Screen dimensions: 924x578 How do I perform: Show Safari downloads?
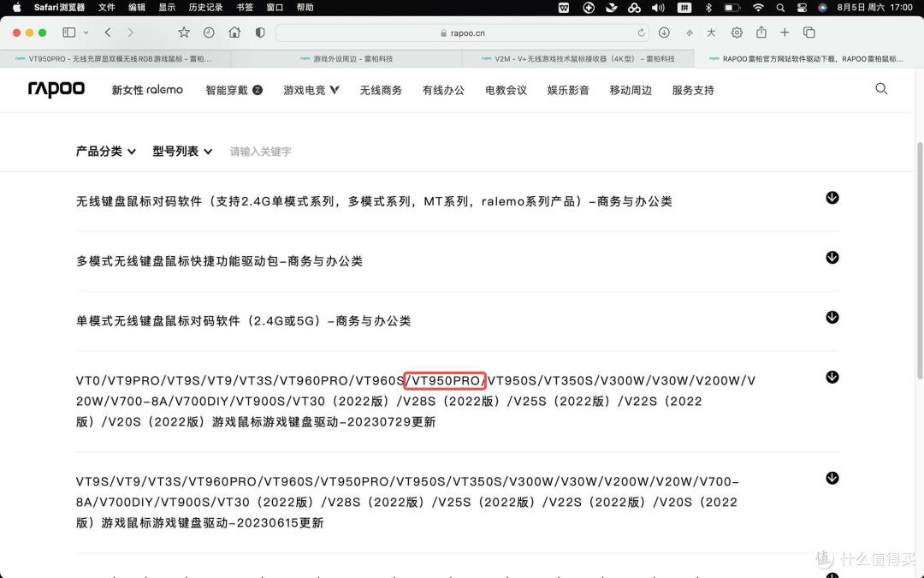click(664, 33)
